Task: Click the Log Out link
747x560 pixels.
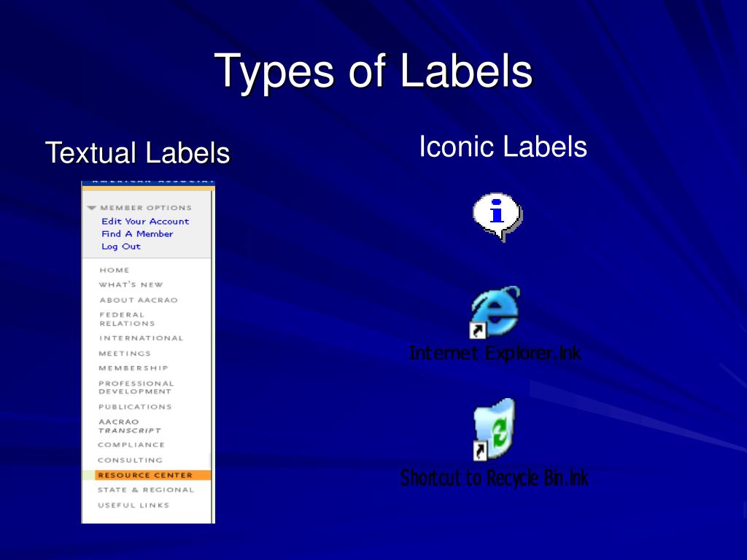Action: coord(121,246)
